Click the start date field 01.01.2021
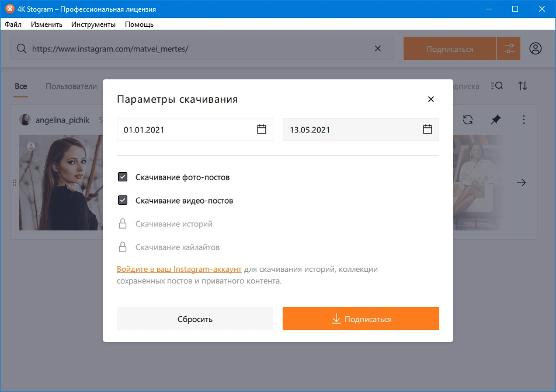Screen dimensions: 556x392 pos(195,129)
